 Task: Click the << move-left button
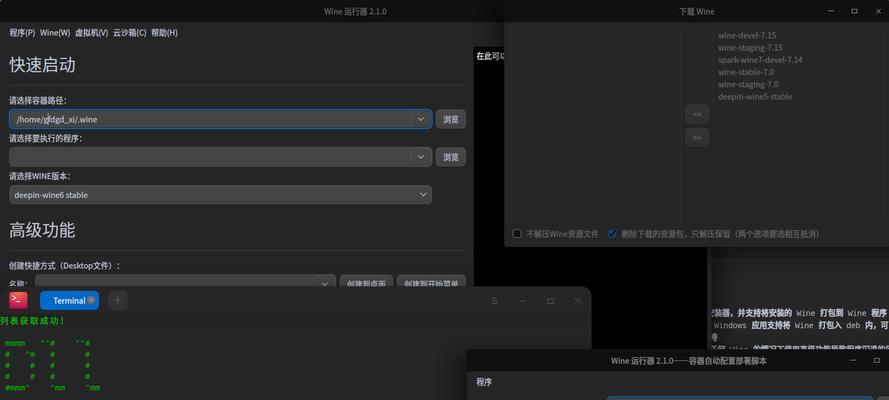tap(697, 114)
